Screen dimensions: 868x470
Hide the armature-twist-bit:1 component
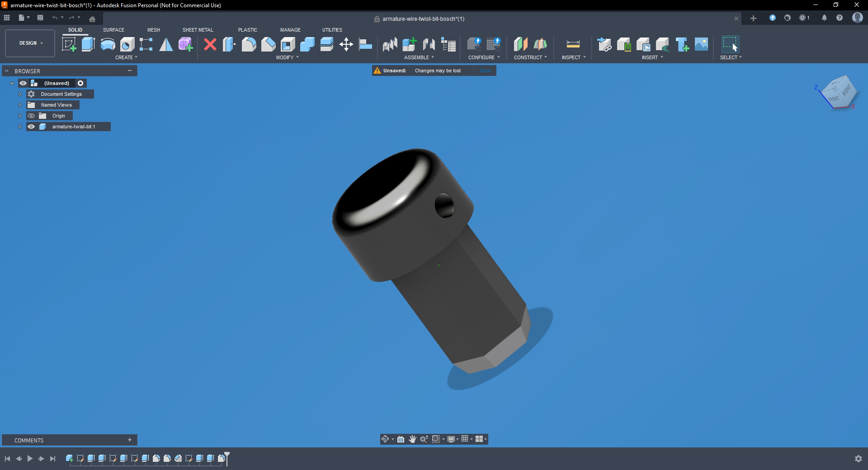pos(31,127)
